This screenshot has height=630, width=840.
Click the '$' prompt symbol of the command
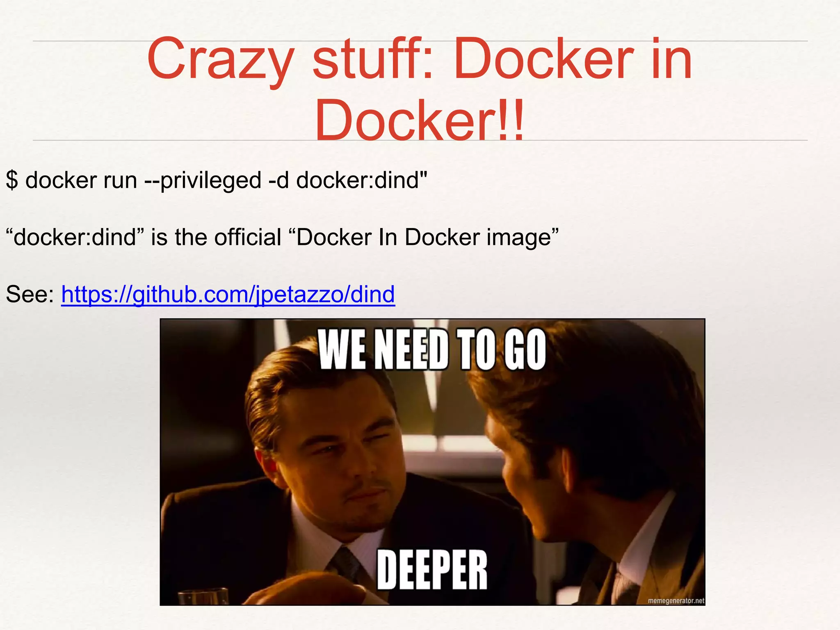pyautogui.click(x=12, y=180)
